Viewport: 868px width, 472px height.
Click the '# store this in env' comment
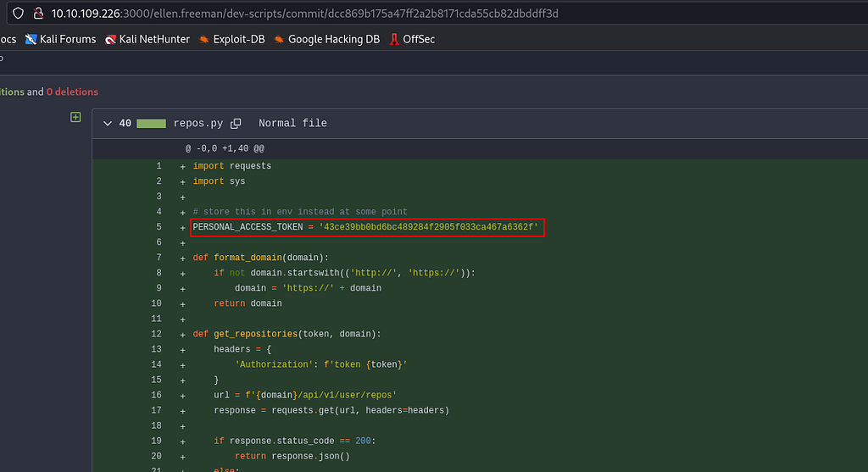tap(300, 212)
